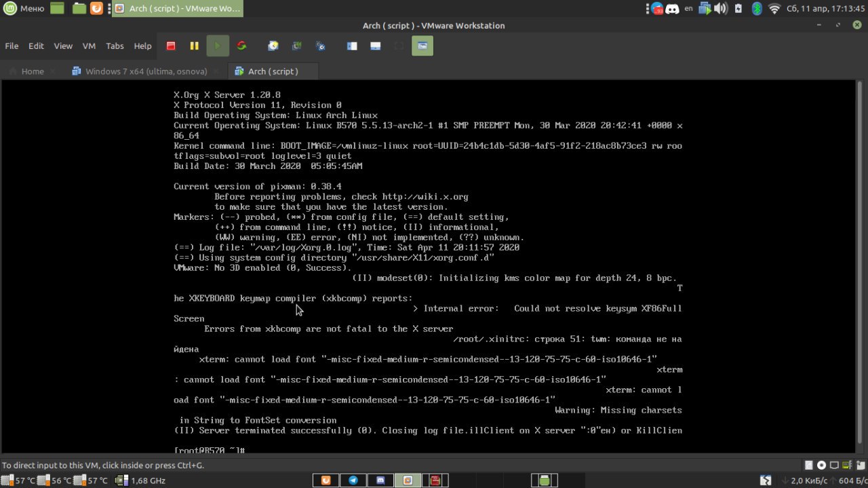Switch to the Home tab

click(33, 71)
